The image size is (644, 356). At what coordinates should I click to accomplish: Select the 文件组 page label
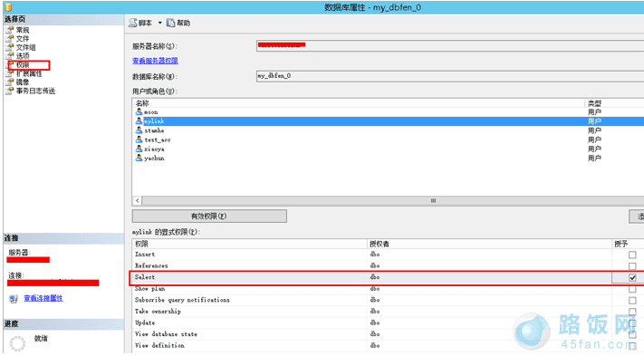click(x=26, y=47)
